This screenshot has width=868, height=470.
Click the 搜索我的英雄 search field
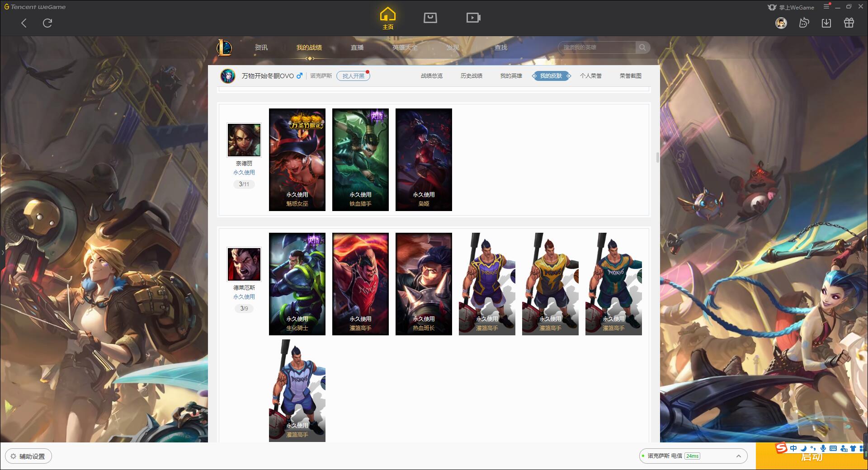(597, 47)
